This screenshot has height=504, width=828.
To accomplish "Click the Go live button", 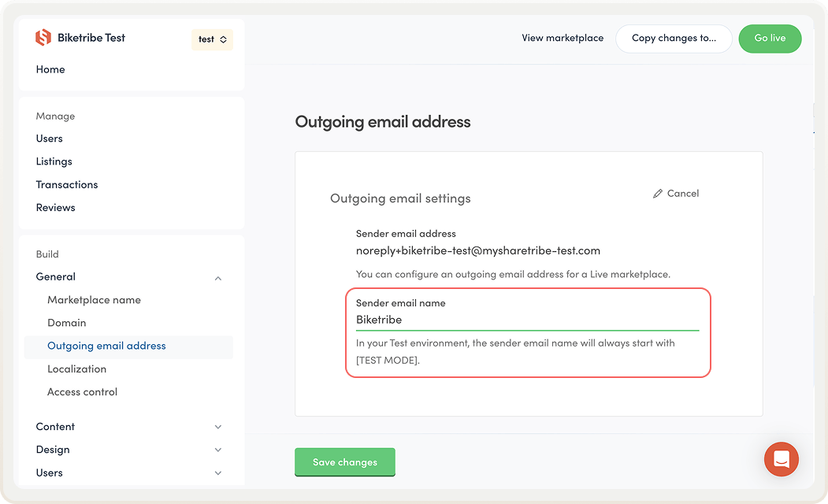I will coord(770,38).
